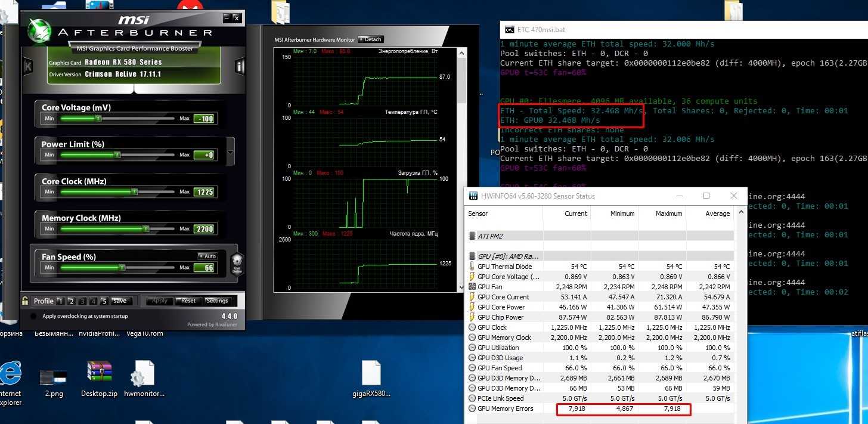
Task: Select profile slot 1
Action: click(60, 301)
